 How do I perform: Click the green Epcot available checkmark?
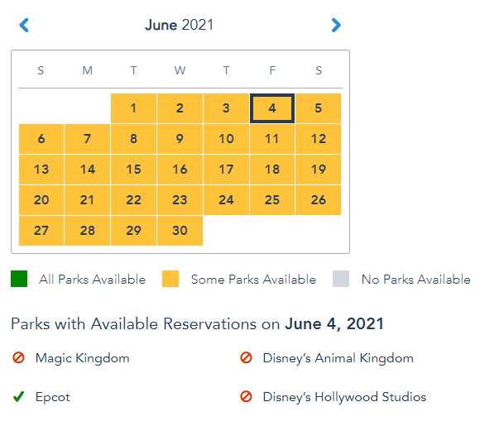click(x=19, y=396)
